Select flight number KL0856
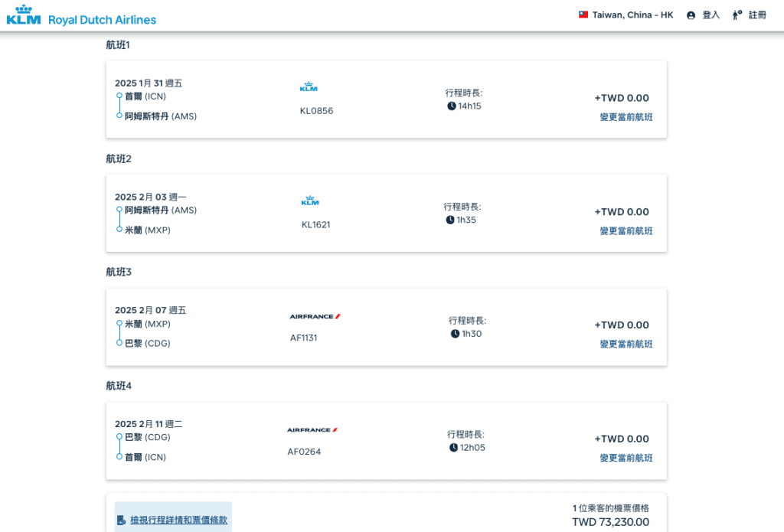Viewport: 784px width, 532px height. pyautogui.click(x=316, y=111)
